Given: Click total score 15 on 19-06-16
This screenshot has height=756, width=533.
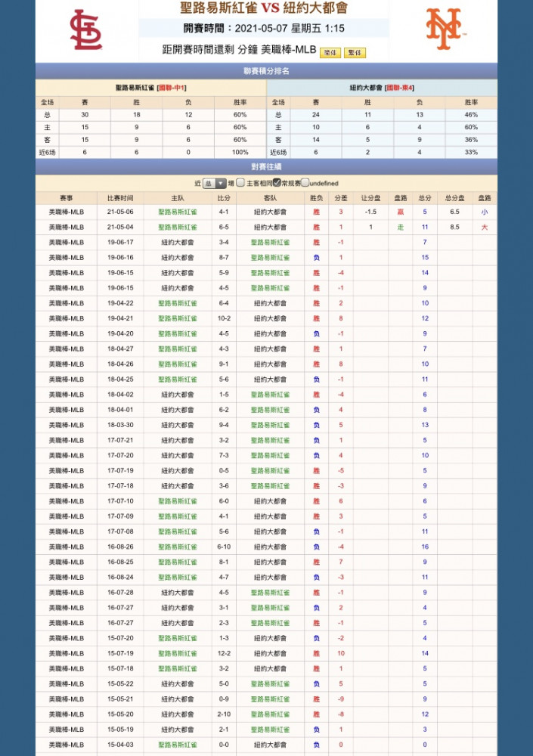Looking at the screenshot, I should coord(425,258).
